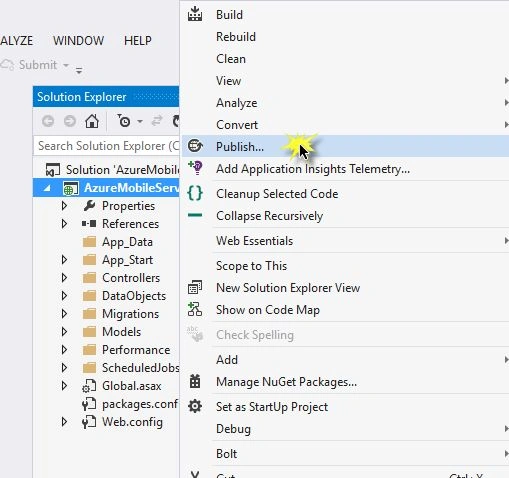The image size is (509, 478).
Task: Expand the Controllers folder
Action: pyautogui.click(x=64, y=278)
